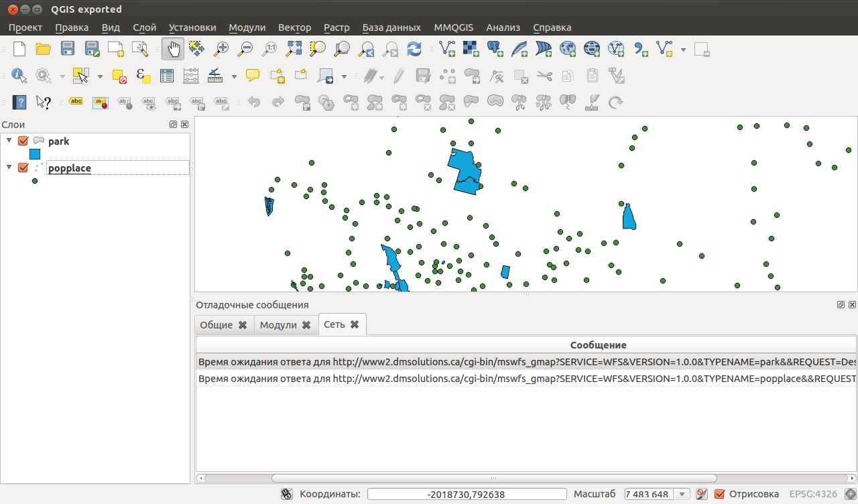Add a WFS layer

pyautogui.click(x=615, y=49)
